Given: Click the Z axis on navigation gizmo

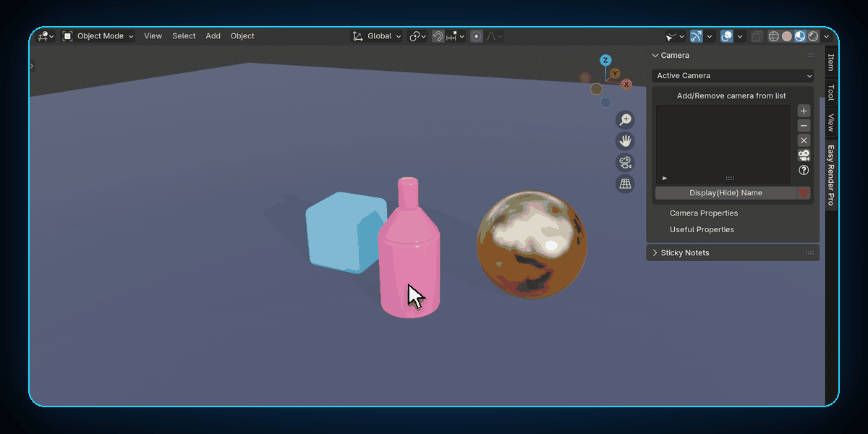Looking at the screenshot, I should (x=606, y=60).
